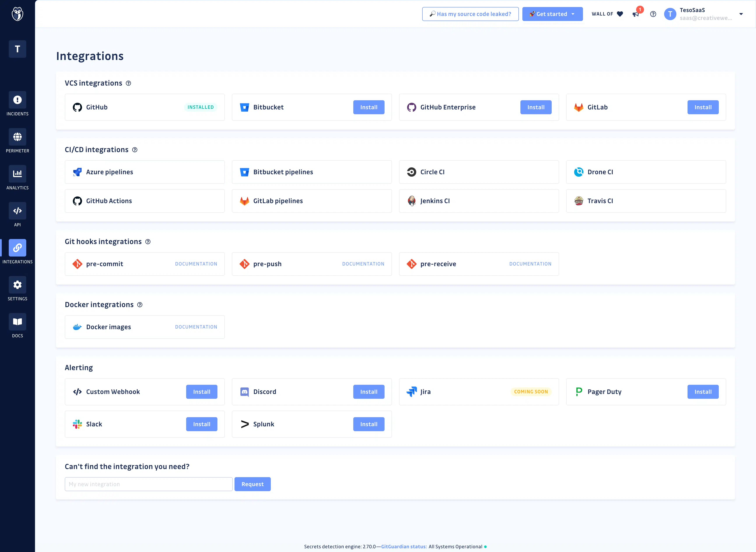The width and height of the screenshot is (756, 552).
Task: Click the Integrations page heading
Action: (90, 56)
